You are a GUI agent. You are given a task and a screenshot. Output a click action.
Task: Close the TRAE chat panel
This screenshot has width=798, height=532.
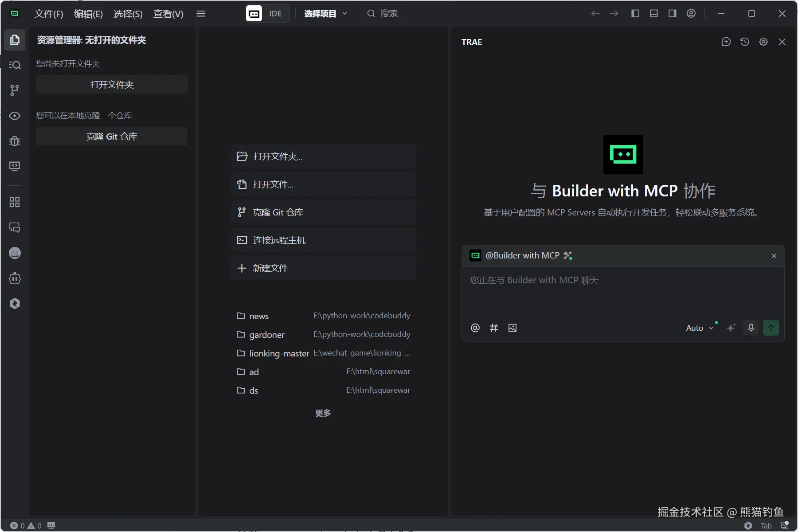point(782,42)
